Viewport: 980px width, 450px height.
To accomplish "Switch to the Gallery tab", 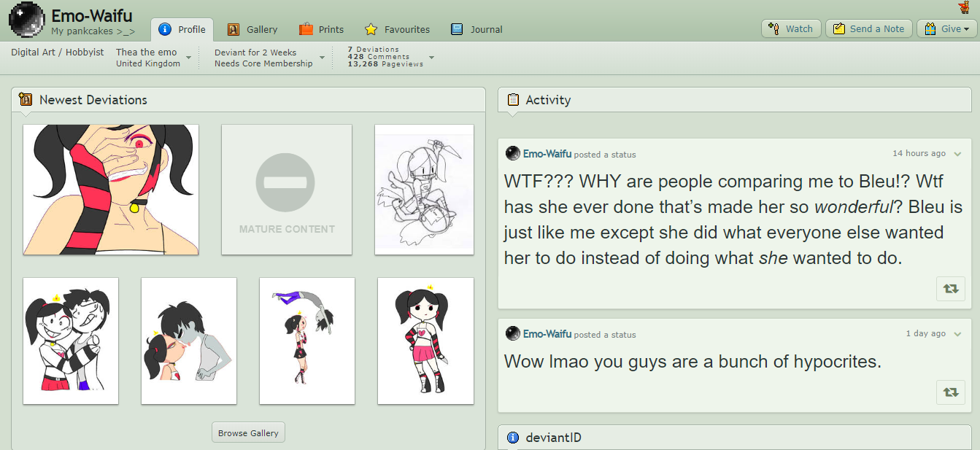I will tap(252, 29).
